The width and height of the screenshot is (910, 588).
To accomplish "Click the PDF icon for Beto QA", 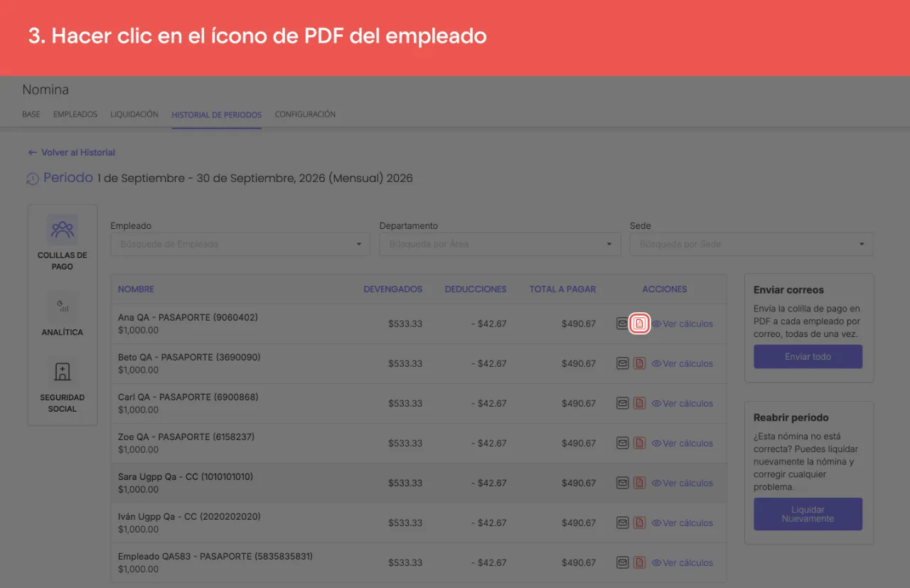I will click(x=639, y=363).
